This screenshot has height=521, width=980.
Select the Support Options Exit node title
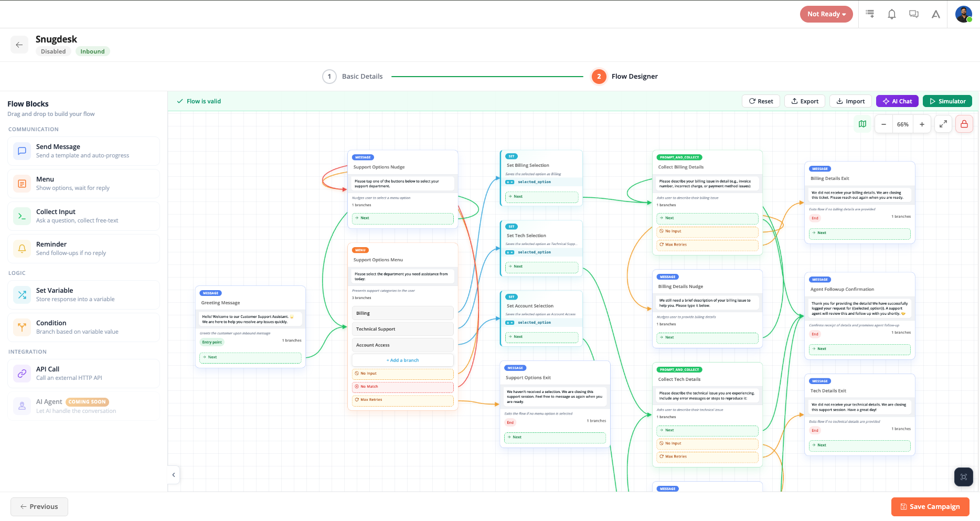[x=528, y=378]
